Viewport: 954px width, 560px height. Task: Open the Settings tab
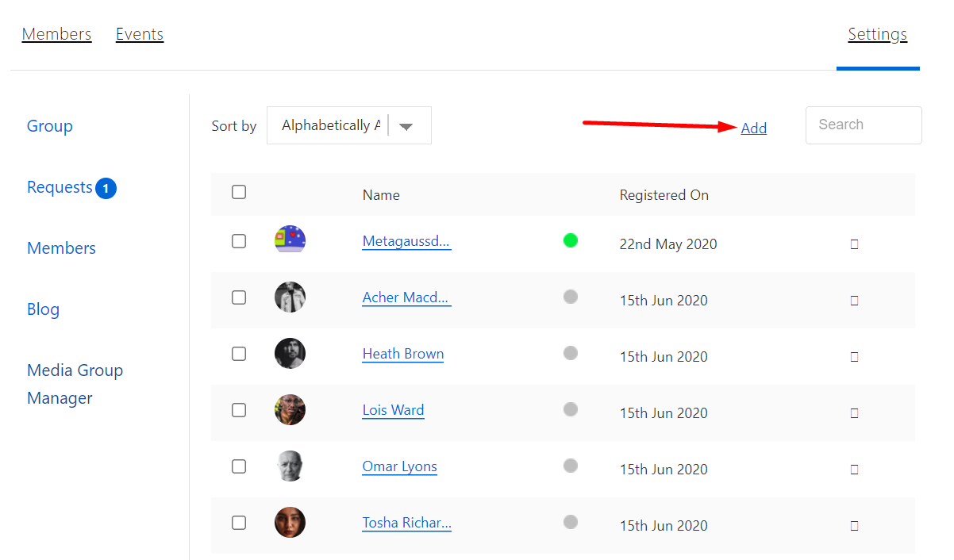coord(877,34)
